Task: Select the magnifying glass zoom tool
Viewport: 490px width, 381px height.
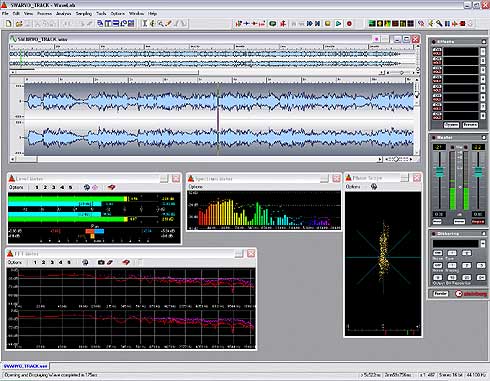Action: point(161,24)
